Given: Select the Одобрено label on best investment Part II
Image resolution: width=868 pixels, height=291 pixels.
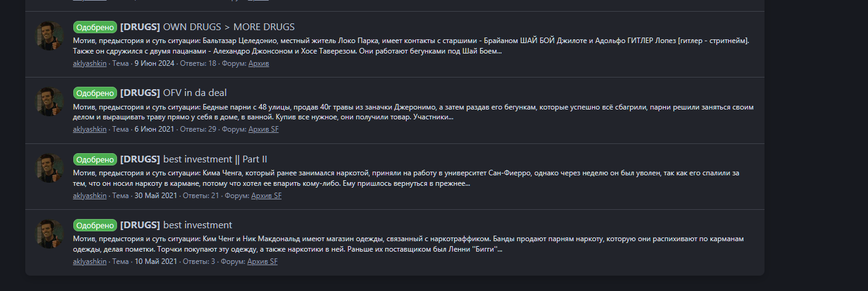Looking at the screenshot, I should point(95,159).
